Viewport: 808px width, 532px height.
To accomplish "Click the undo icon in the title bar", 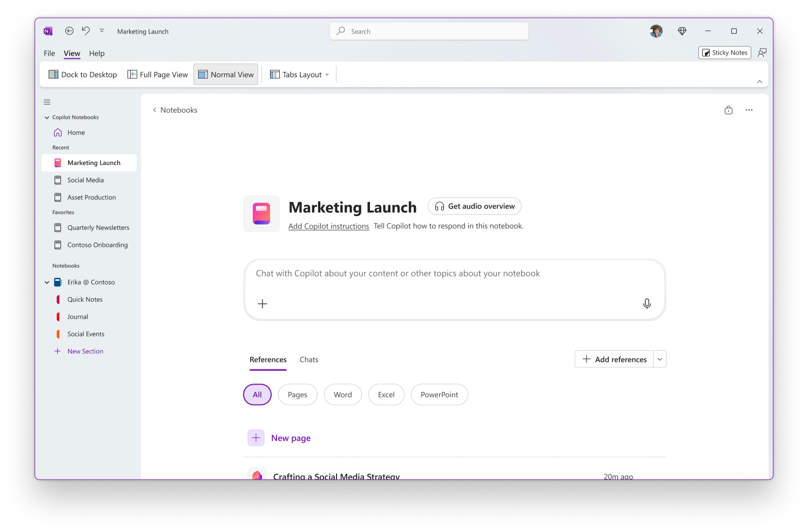I will [x=86, y=31].
